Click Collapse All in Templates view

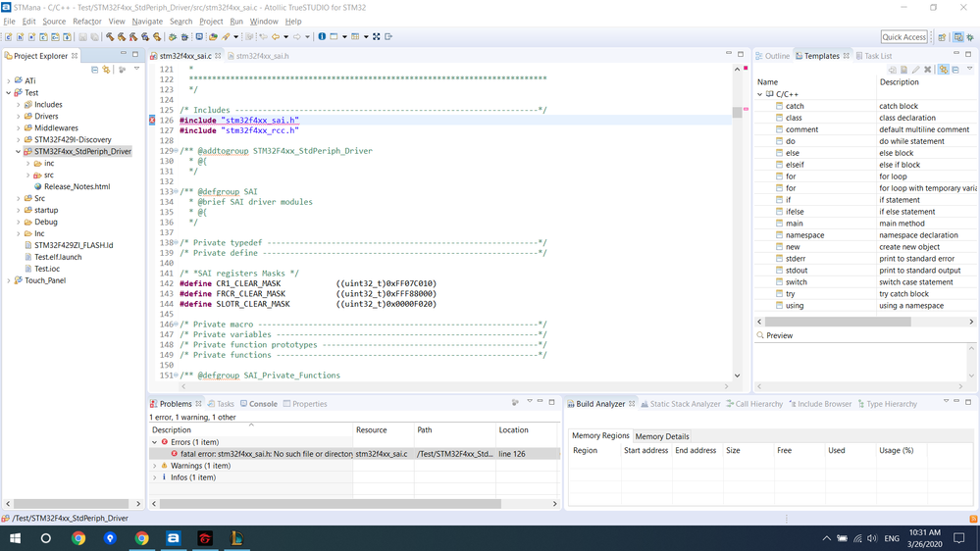[955, 70]
